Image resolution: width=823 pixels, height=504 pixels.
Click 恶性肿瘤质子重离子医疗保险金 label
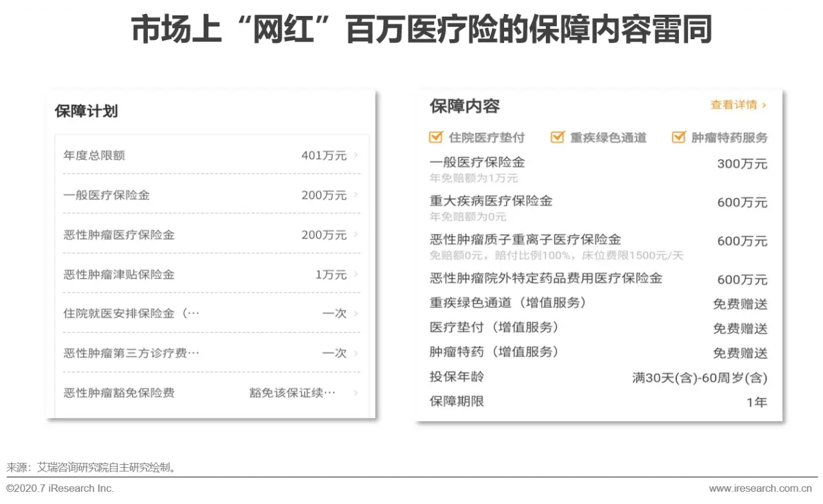(525, 240)
